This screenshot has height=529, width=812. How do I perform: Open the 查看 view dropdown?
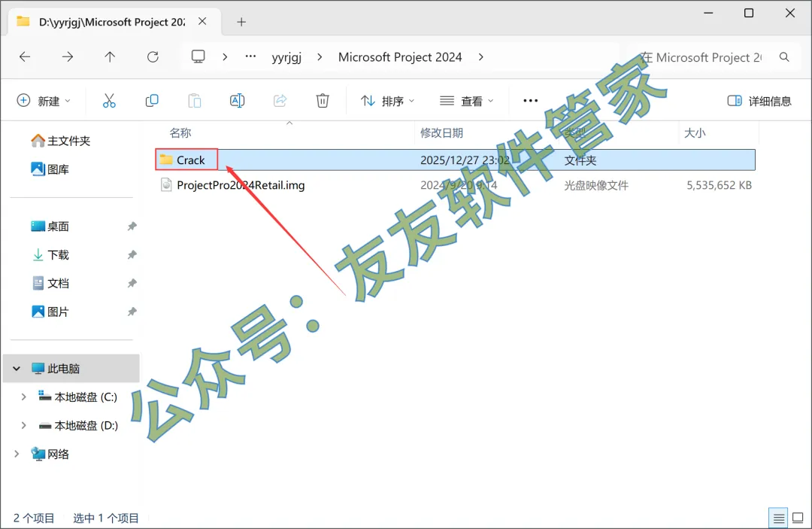click(x=466, y=101)
